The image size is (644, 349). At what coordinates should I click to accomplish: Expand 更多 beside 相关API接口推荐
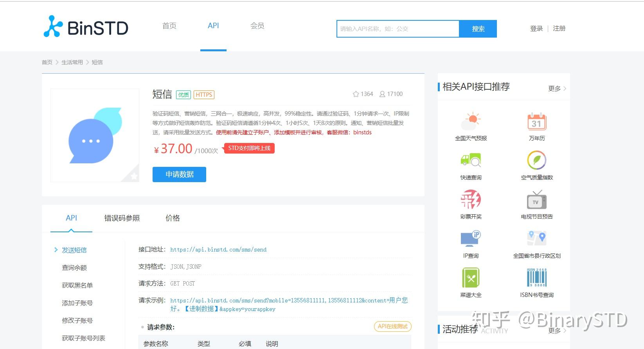557,89
